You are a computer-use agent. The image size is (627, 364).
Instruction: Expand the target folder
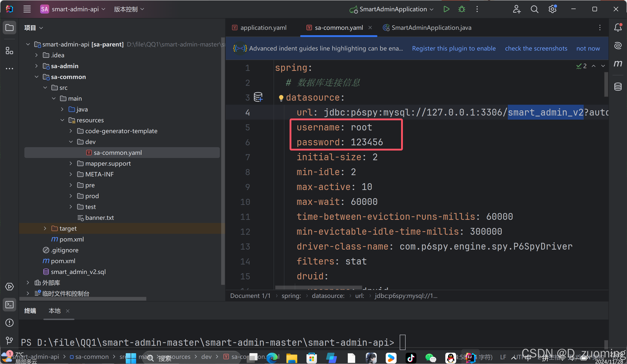[45, 228]
